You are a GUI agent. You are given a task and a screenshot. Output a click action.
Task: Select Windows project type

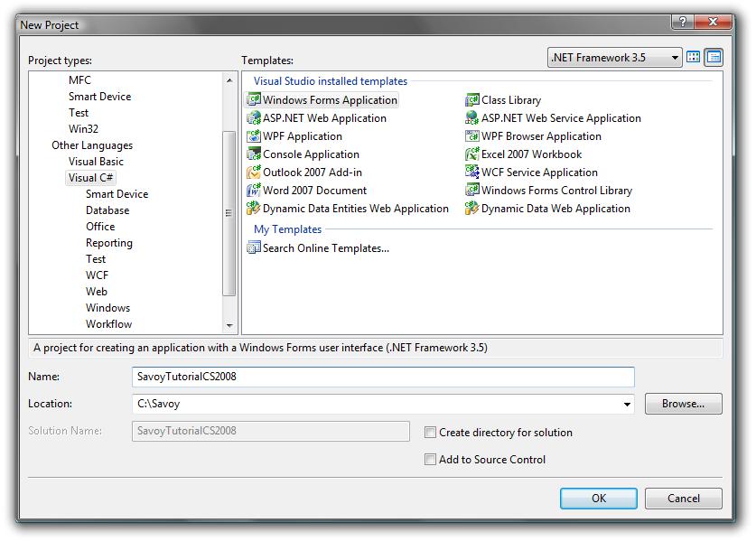[108, 308]
